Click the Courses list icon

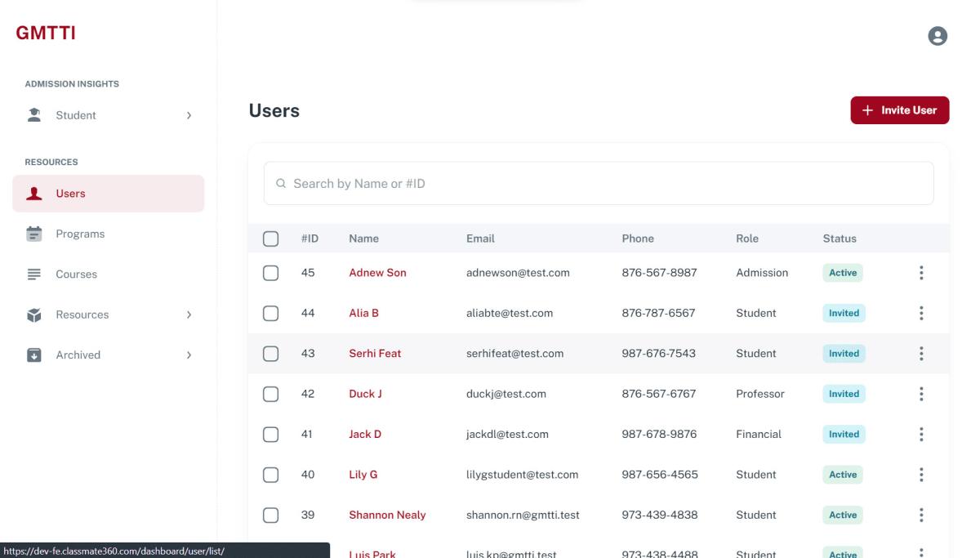point(34,275)
